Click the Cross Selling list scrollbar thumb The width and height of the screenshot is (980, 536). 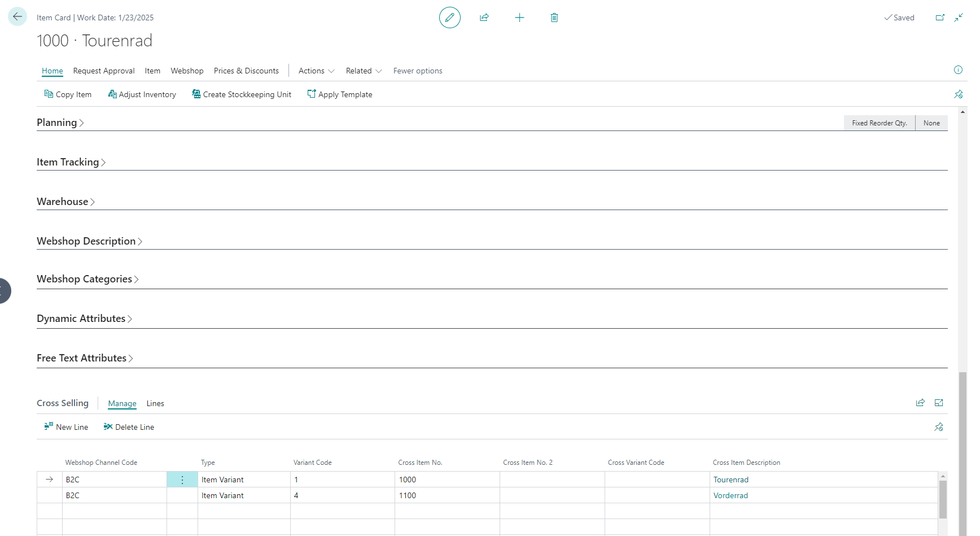click(943, 499)
